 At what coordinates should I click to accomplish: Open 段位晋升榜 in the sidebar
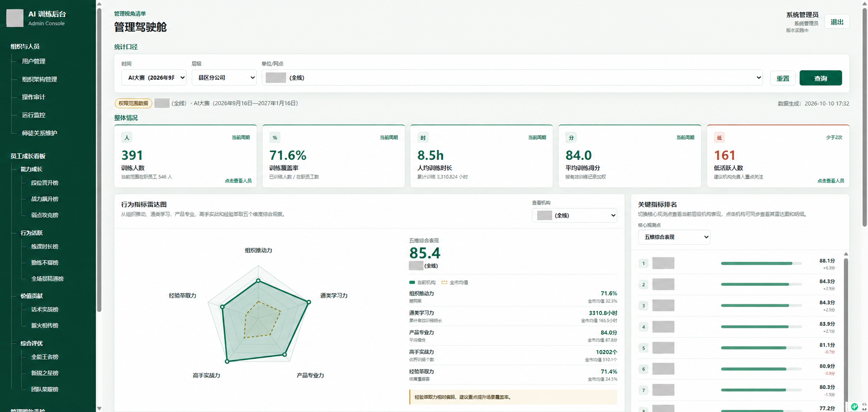click(x=45, y=183)
